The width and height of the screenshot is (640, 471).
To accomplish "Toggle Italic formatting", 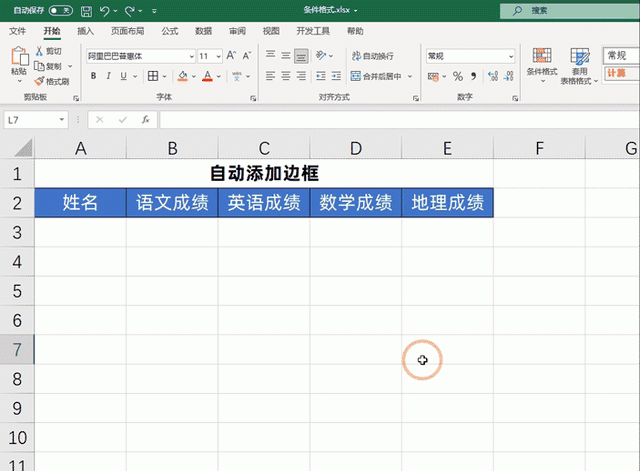I will (109, 76).
